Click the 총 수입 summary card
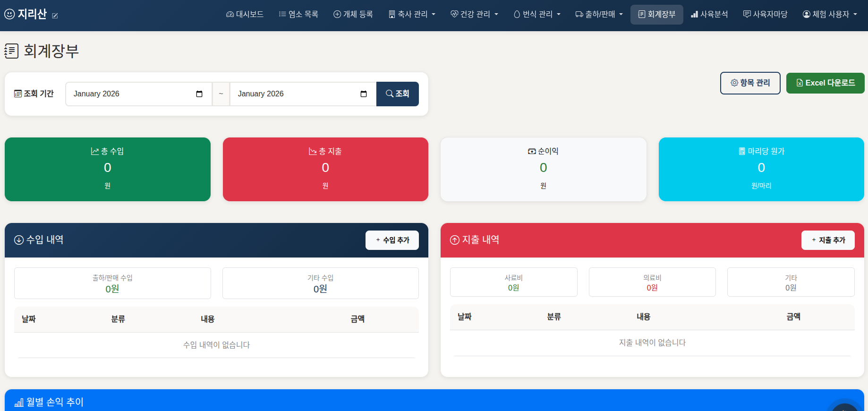 [x=108, y=169]
